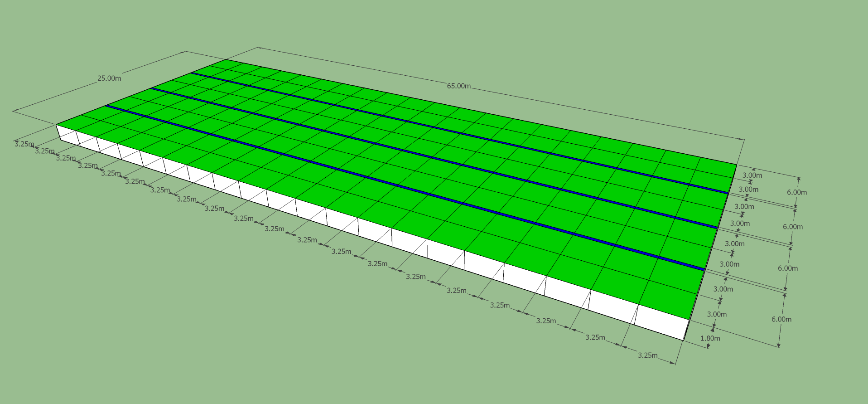Select the topmost 3.00m dimension label
Screen dimensions: 868x404
pyautogui.click(x=752, y=175)
